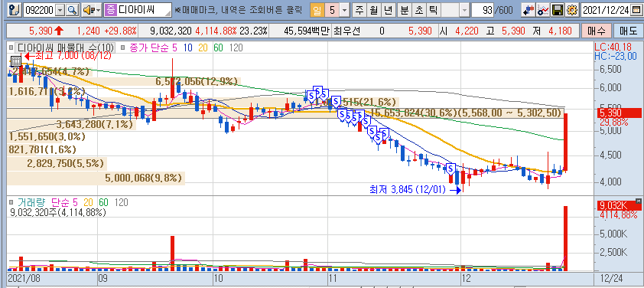
Task: Switch to 월 monthly chart
Action: tap(374, 10)
